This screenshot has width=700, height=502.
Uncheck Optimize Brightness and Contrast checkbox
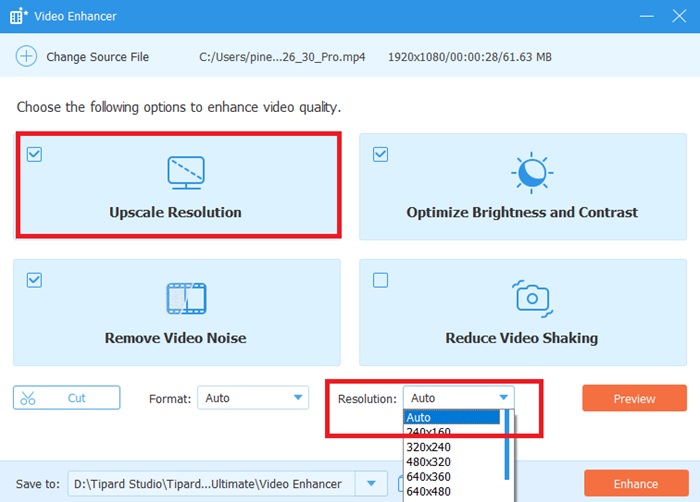[x=380, y=155]
